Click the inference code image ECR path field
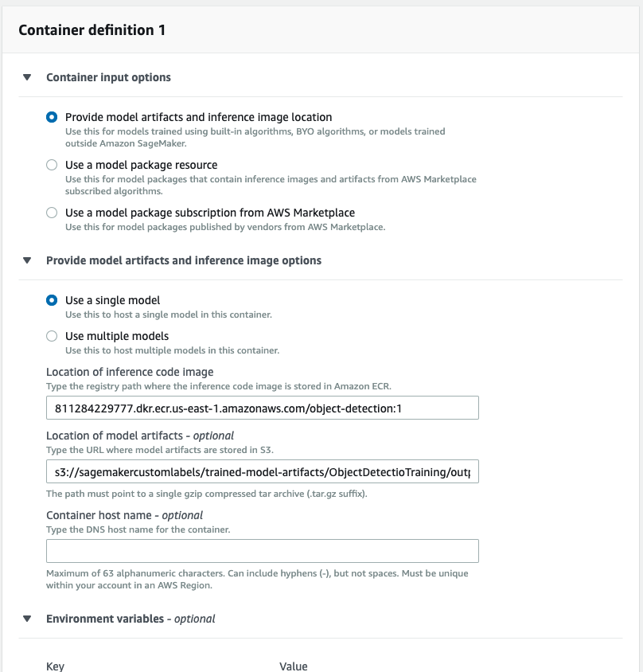Image resolution: width=643 pixels, height=672 pixels. pyautogui.click(x=263, y=408)
